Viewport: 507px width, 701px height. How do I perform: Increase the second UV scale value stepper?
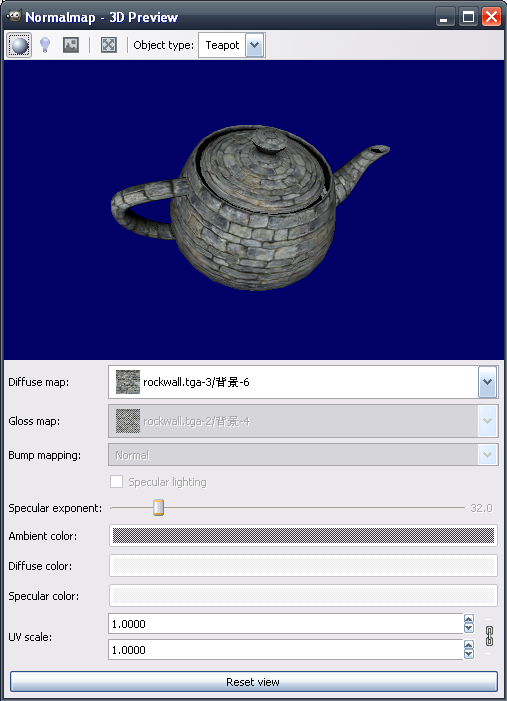tap(469, 645)
